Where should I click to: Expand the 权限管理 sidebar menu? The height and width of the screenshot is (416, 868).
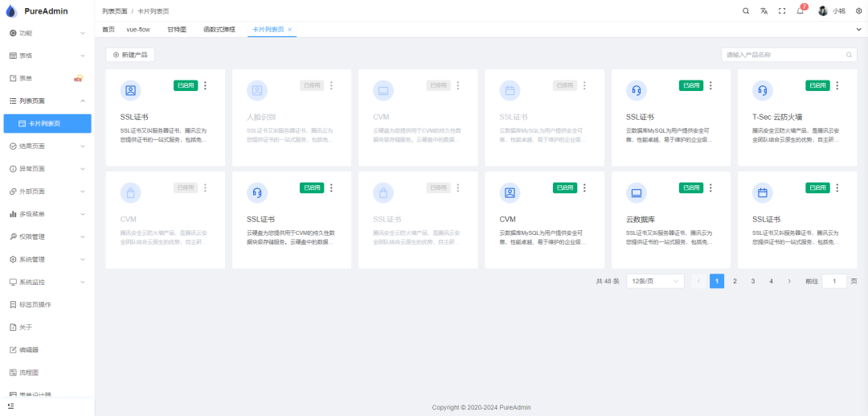click(x=47, y=237)
